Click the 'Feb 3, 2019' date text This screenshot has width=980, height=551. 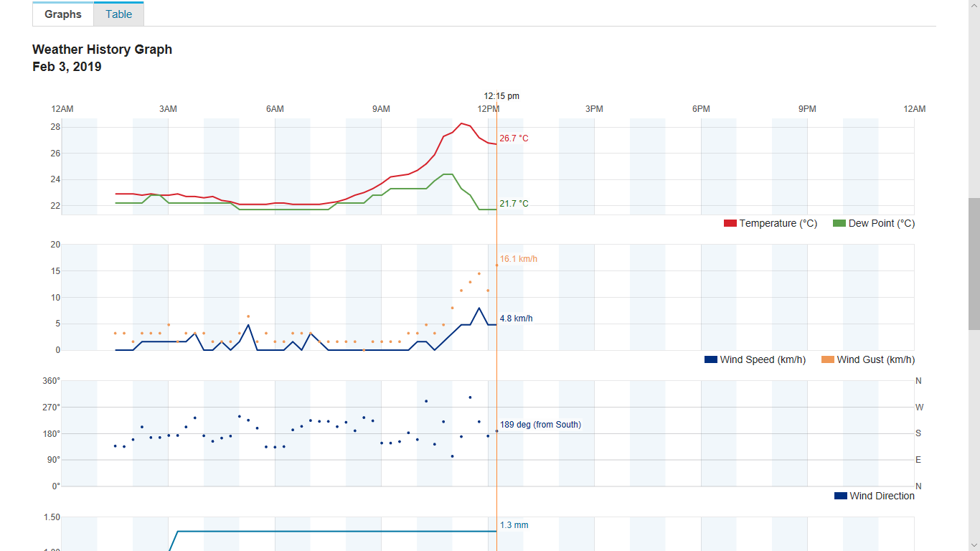point(67,67)
